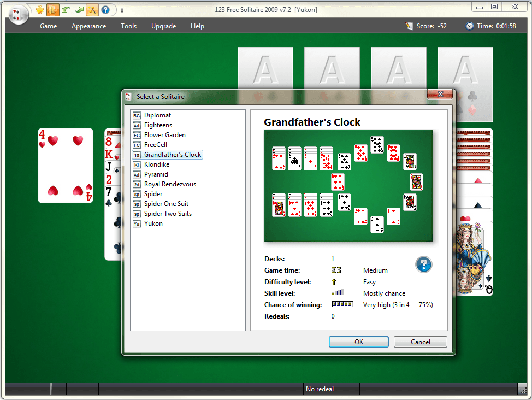Select Klondike in the solitaire list
The image size is (532, 400).
tap(156, 164)
